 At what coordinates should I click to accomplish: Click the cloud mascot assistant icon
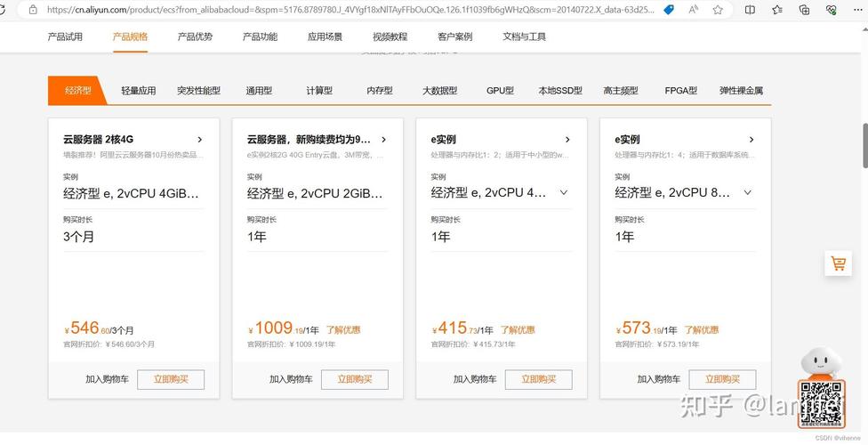tap(822, 362)
